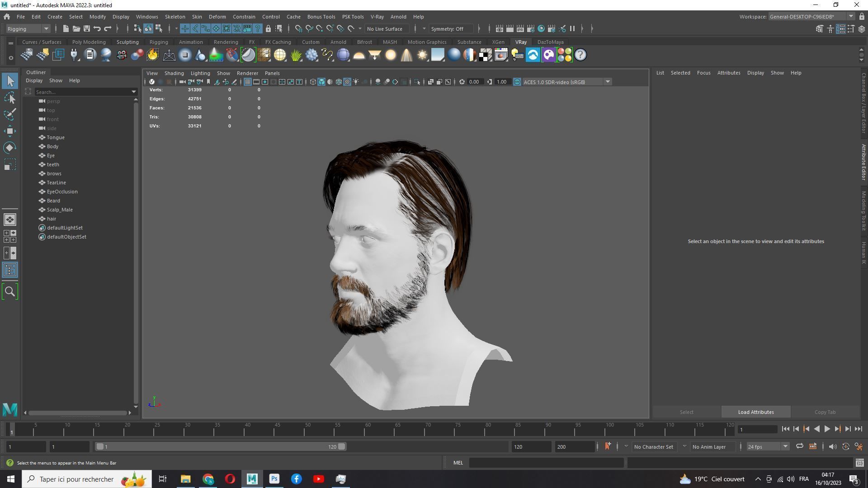
Task: Click the V-Ray sun light shelf icon
Action: [x=422, y=55]
